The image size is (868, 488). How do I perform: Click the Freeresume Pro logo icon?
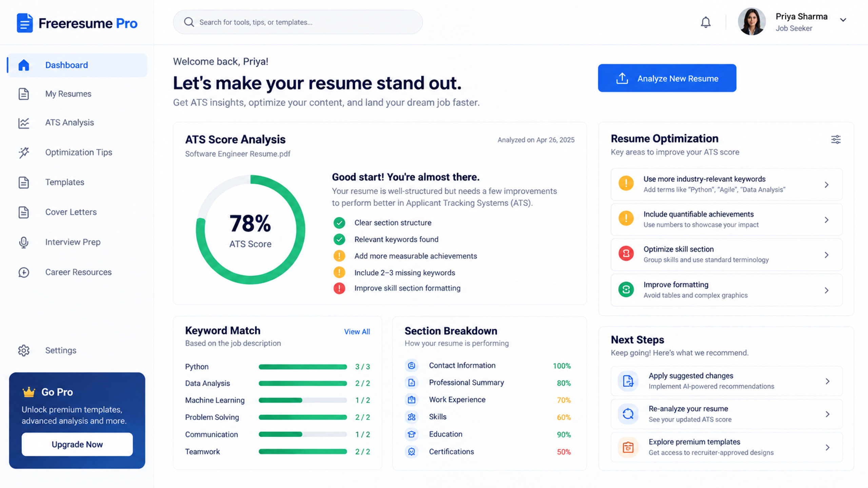(25, 23)
